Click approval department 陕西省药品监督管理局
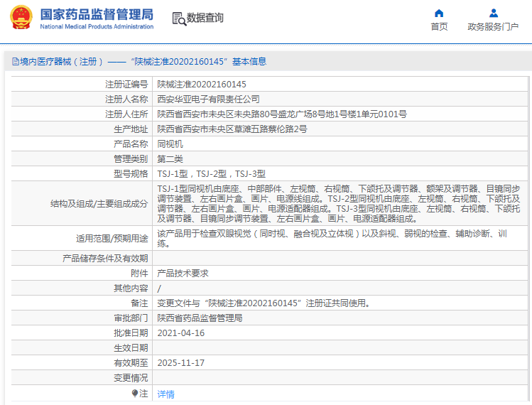 point(200,318)
